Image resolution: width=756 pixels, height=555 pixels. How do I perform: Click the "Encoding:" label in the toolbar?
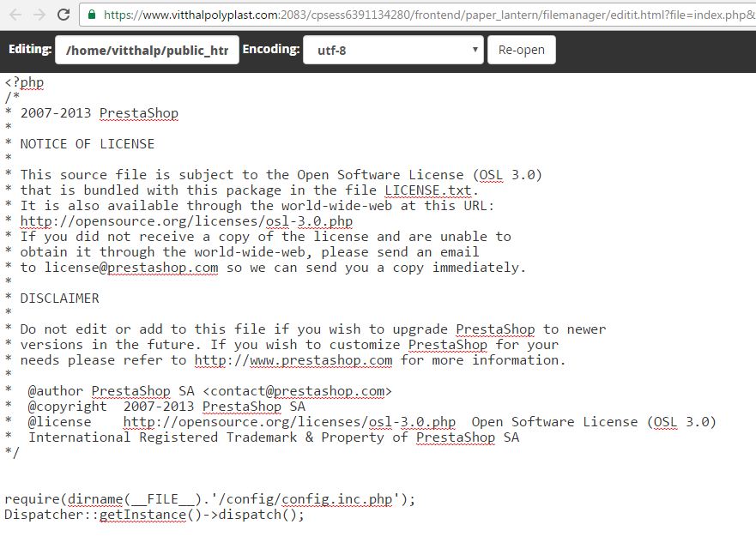click(x=271, y=49)
